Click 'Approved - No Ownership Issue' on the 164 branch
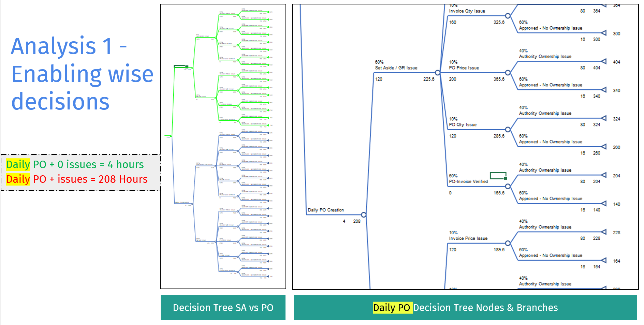The height and width of the screenshot is (325, 644). [551, 255]
